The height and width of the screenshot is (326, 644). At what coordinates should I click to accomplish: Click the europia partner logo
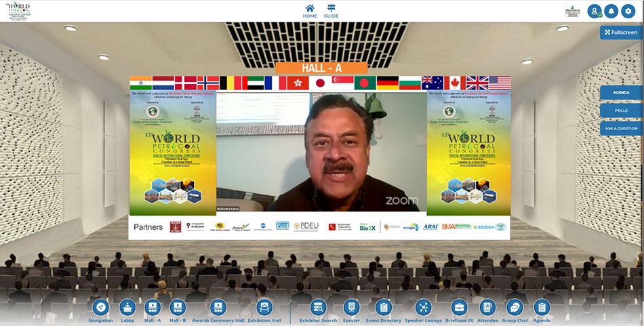(411, 226)
